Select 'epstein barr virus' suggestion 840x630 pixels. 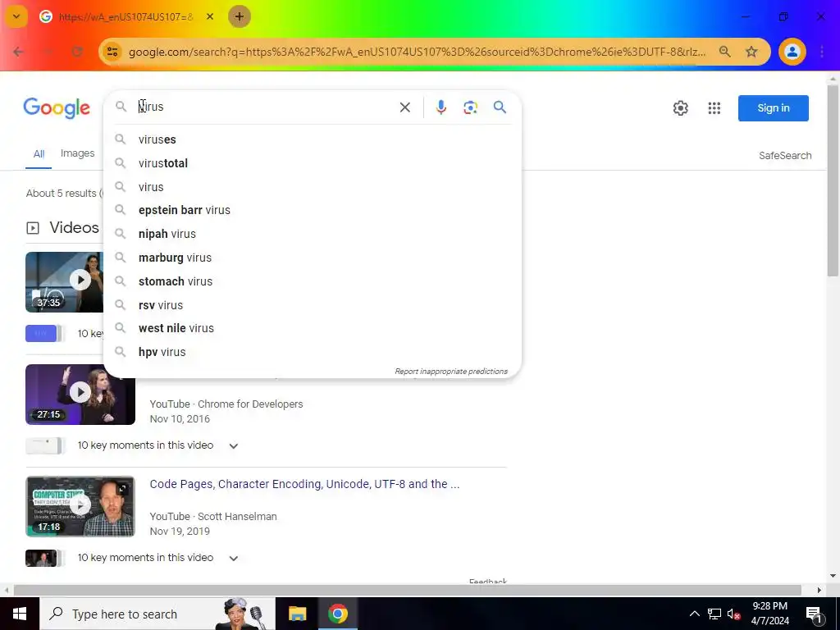(x=313, y=210)
